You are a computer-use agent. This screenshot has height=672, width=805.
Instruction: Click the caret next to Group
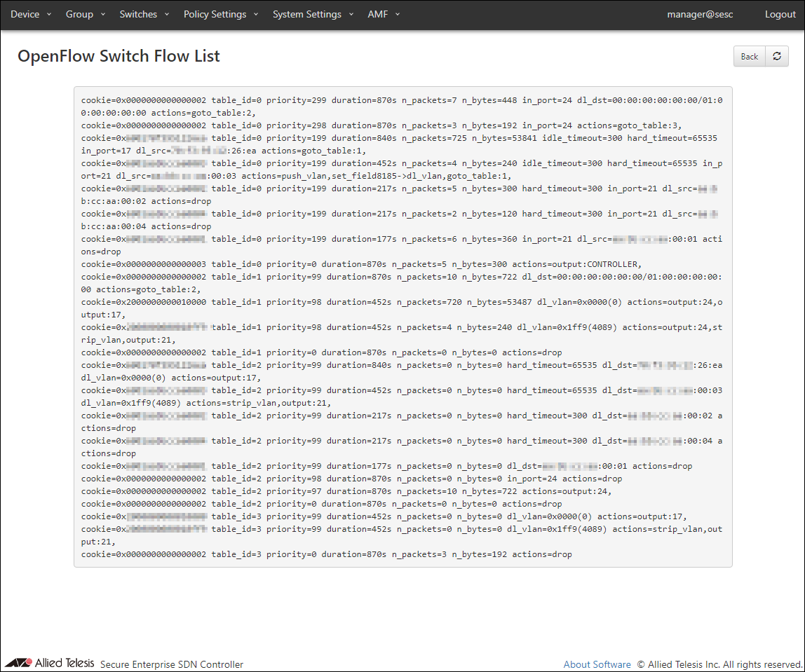point(103,15)
